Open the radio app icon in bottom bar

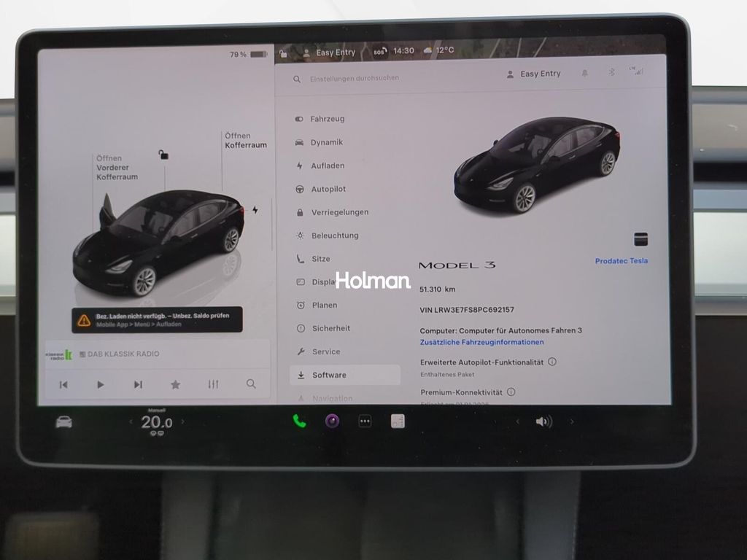[398, 421]
